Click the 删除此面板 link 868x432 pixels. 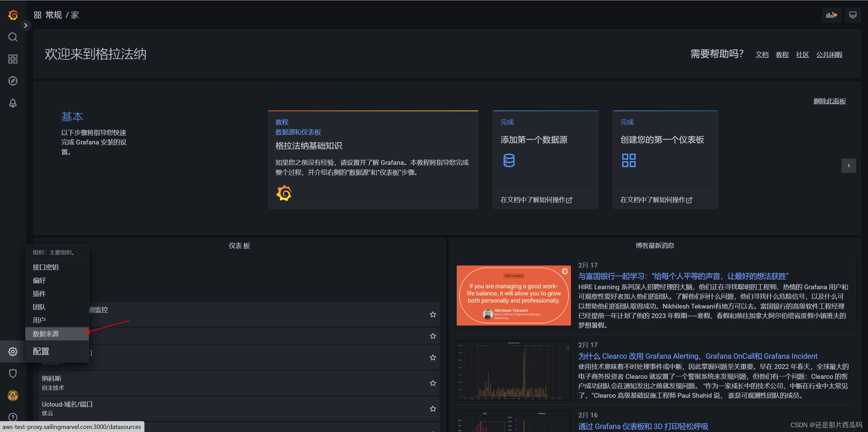tap(829, 101)
